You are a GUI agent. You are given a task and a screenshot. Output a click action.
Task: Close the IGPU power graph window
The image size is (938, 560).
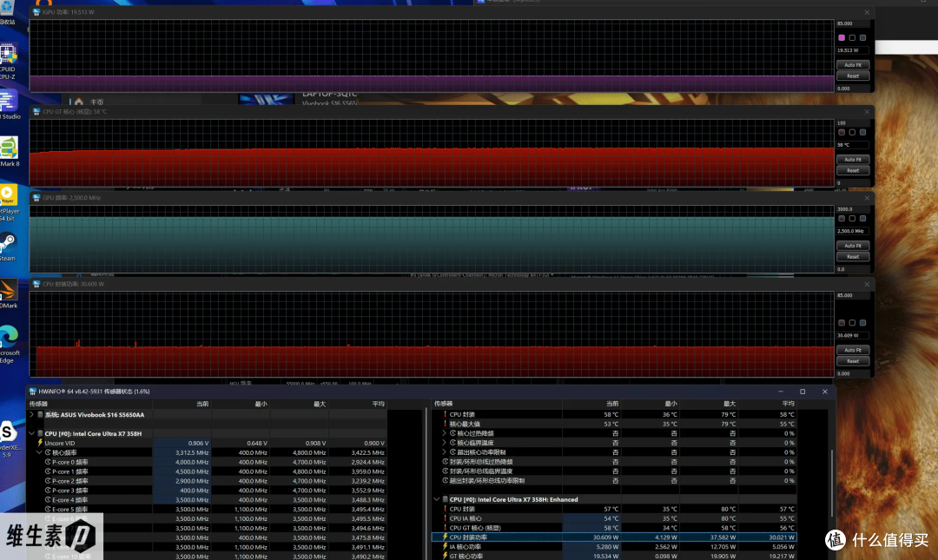(x=867, y=12)
